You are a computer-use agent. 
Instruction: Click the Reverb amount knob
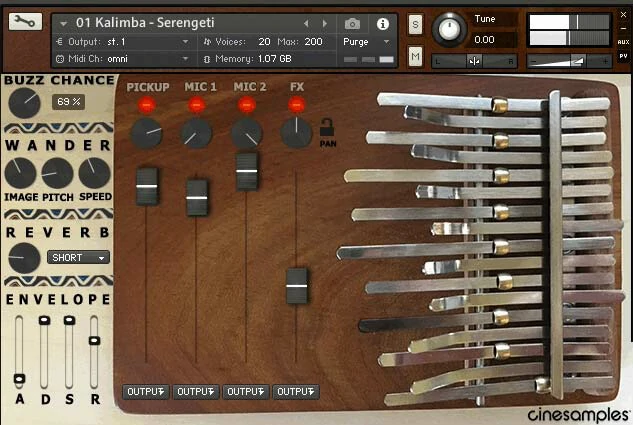tap(24, 258)
